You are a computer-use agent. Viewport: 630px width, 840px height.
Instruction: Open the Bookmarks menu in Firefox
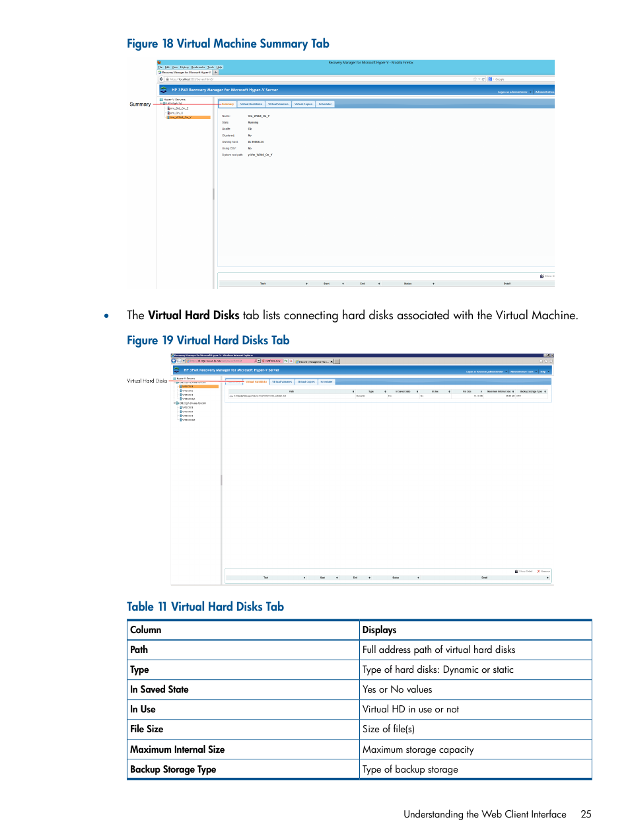(198, 67)
